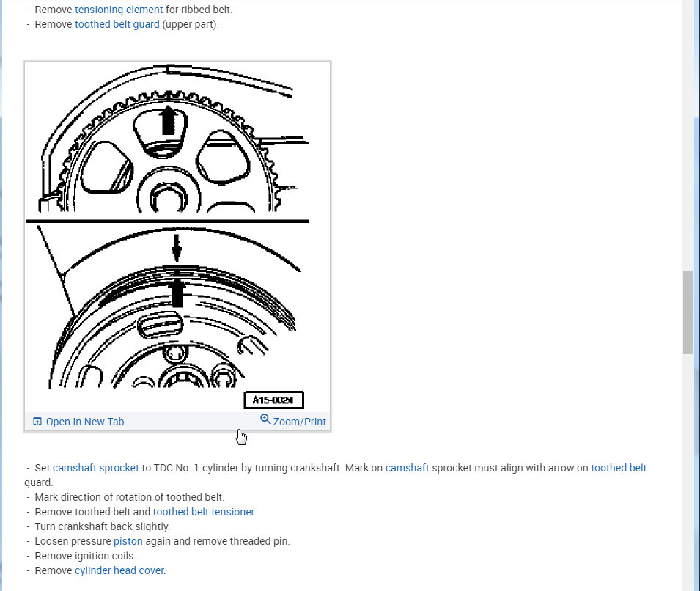Viewport: 700px width, 591px height.
Task: Click arrow mark on camshaft sprocket drawing
Action: [168, 120]
